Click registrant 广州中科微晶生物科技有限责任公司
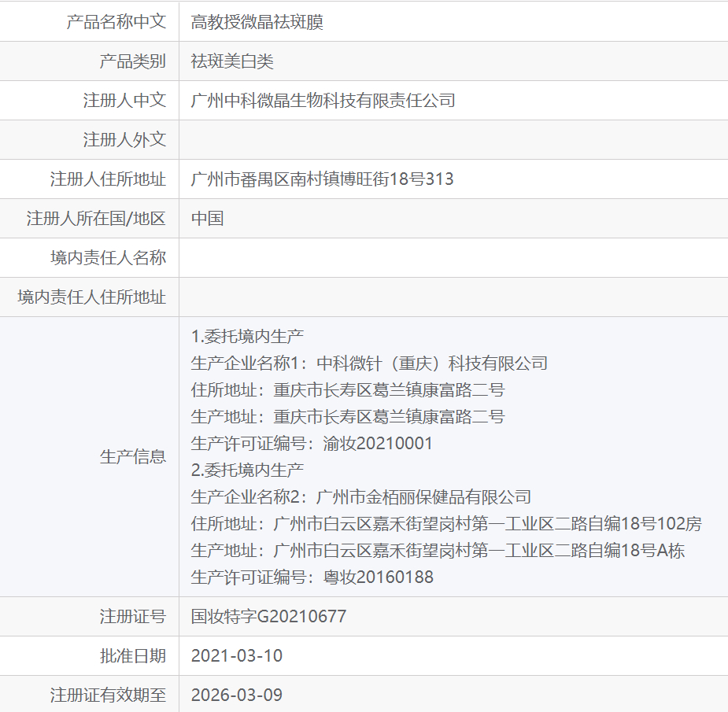728x712 pixels. pos(323,101)
